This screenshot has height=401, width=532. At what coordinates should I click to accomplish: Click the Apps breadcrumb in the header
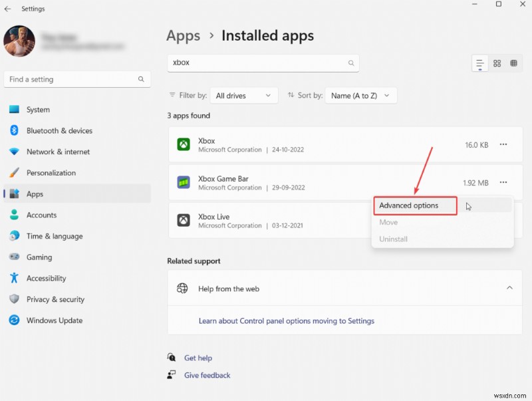pyautogui.click(x=183, y=35)
